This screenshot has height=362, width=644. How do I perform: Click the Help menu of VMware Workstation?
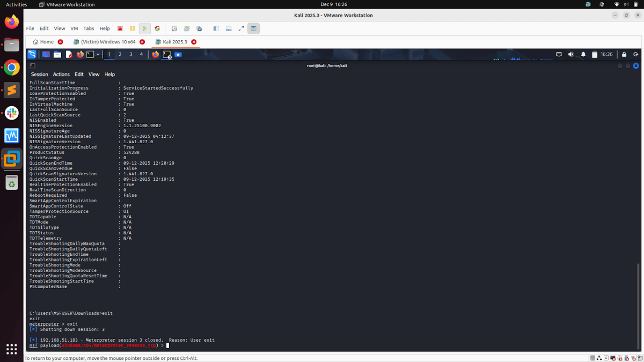[105, 28]
